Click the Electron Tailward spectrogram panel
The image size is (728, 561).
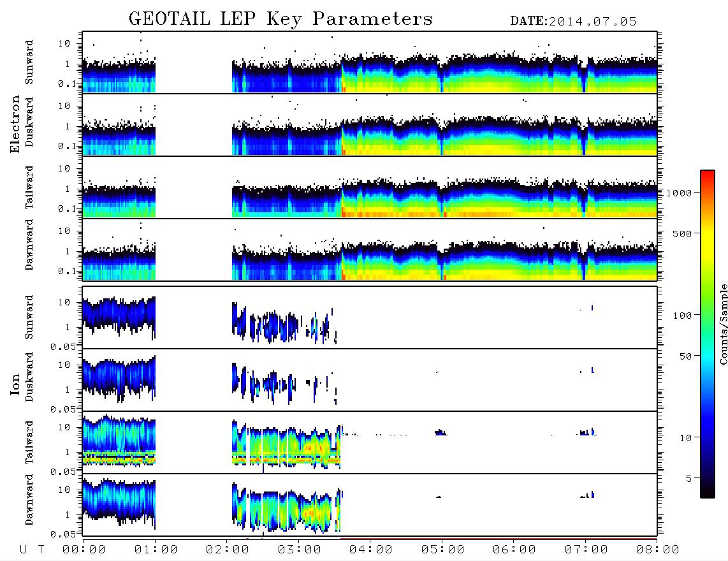[370, 187]
